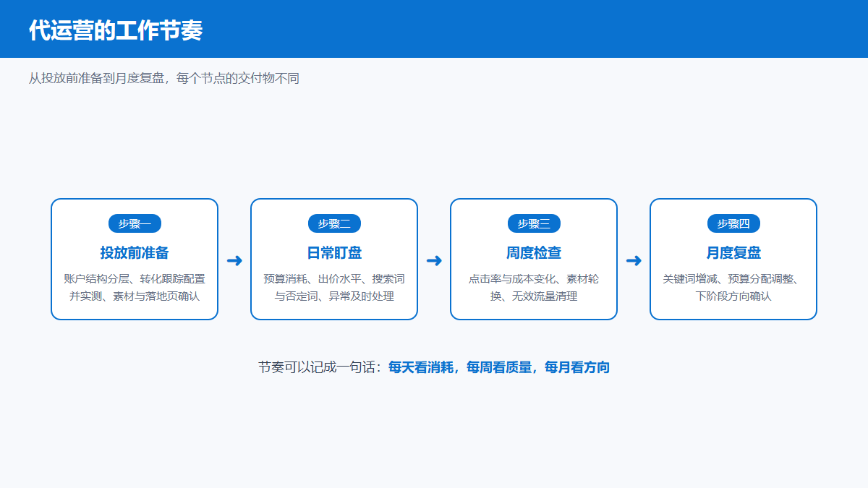Click the 步骤二 badge
This screenshot has height=488, width=868.
coord(334,223)
